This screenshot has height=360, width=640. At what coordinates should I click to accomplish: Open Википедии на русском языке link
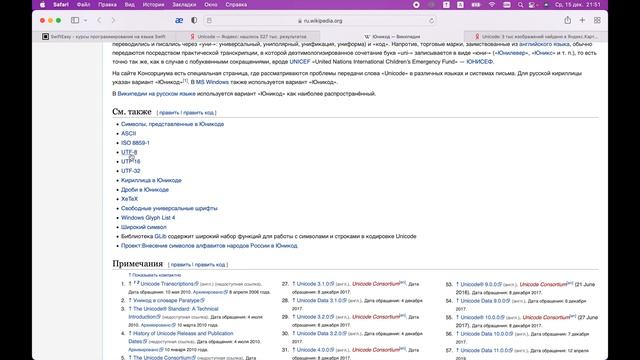[x=156, y=93]
